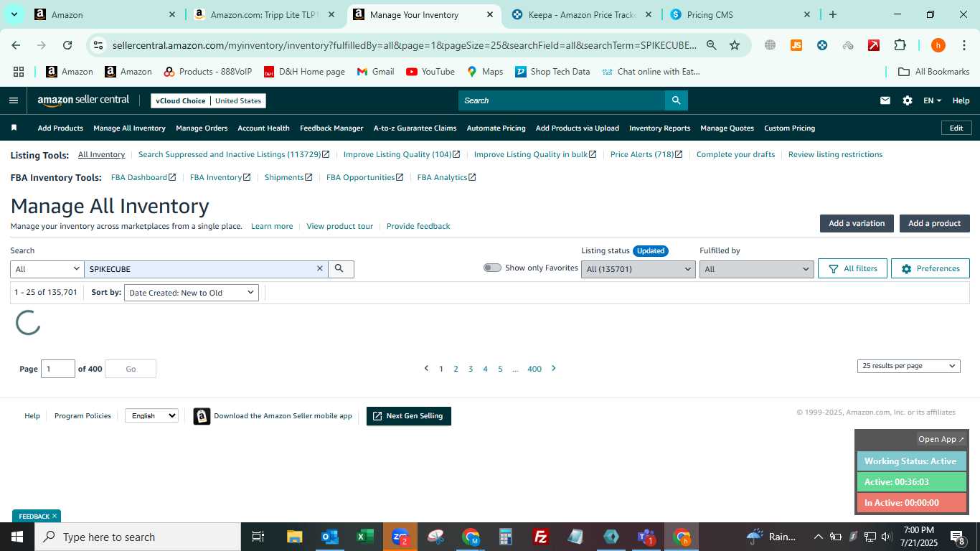Go to page 400 in pagination
Image resolution: width=980 pixels, height=551 pixels.
[534, 369]
